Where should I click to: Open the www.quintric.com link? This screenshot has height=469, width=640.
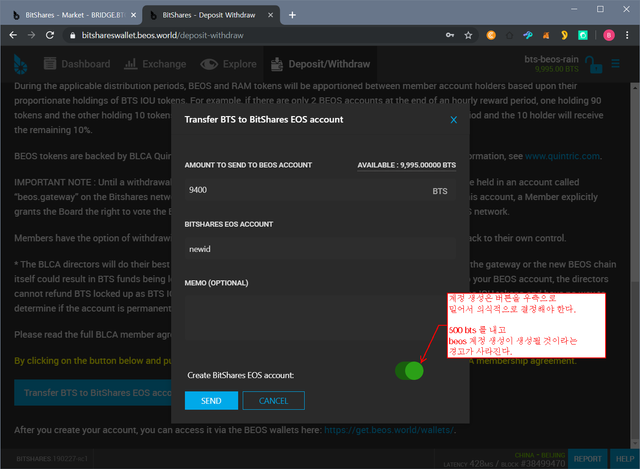562,156
